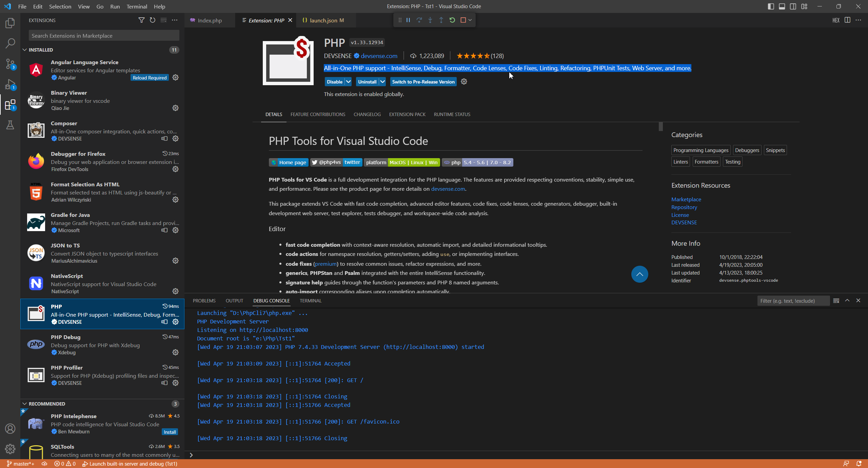Restart the debug session
Viewport: 868px width, 468px height.
[452, 20]
